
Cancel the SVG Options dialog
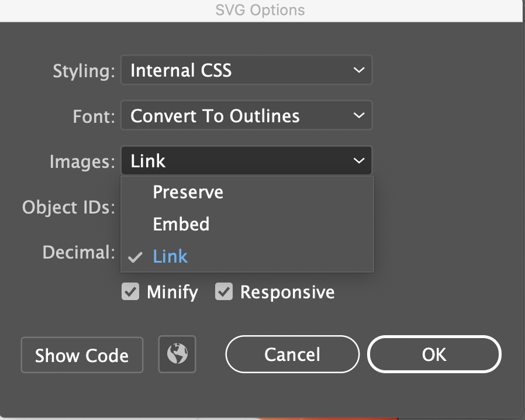coord(292,354)
